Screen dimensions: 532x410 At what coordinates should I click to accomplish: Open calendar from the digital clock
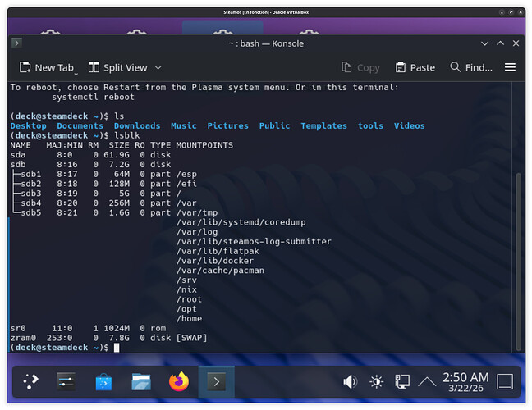465,381
